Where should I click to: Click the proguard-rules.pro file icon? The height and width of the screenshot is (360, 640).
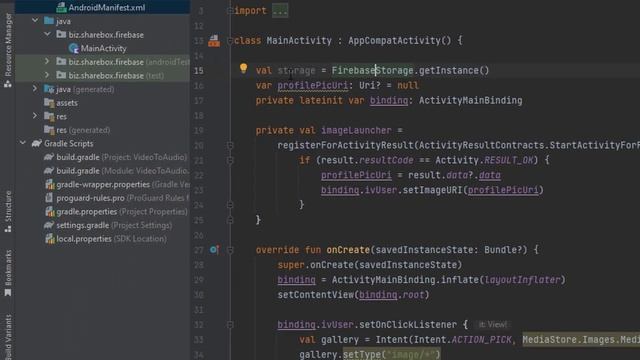coord(49,198)
